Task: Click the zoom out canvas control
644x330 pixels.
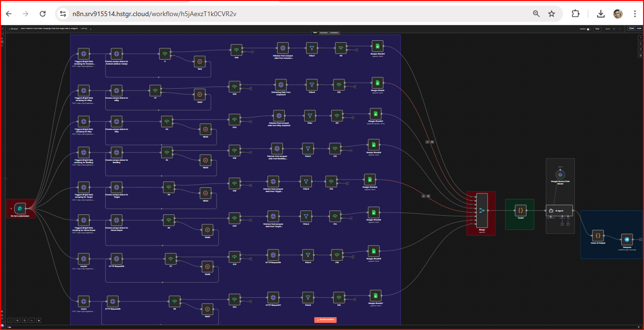Action: pos(25,321)
